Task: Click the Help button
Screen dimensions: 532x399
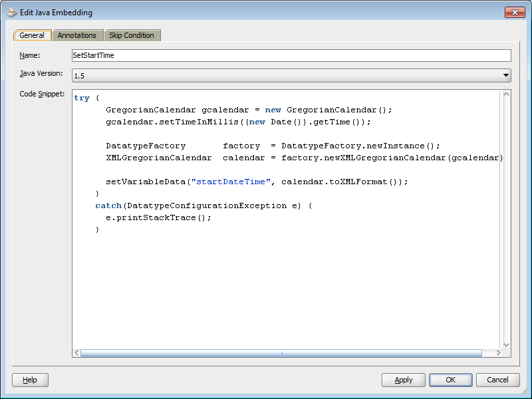Action: (30, 380)
